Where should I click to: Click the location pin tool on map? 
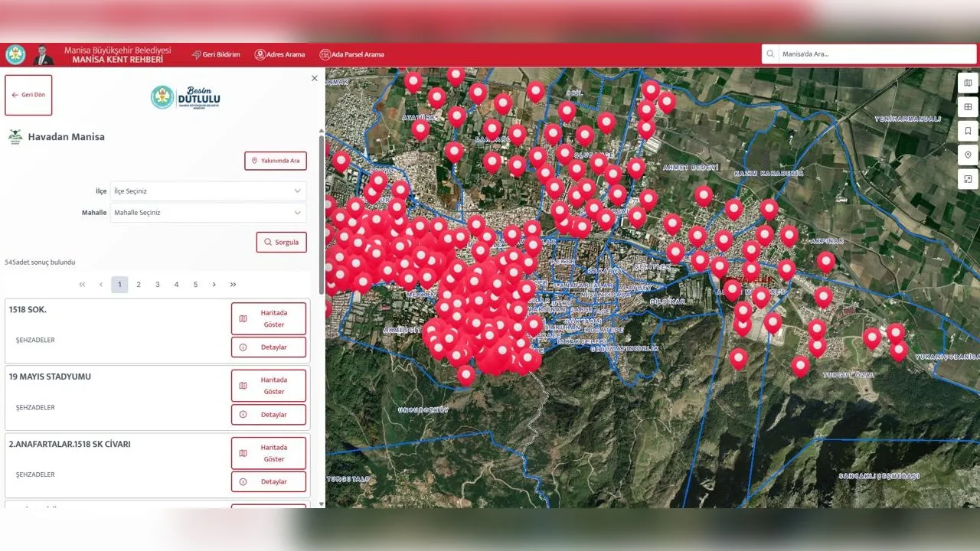pyautogui.click(x=968, y=155)
